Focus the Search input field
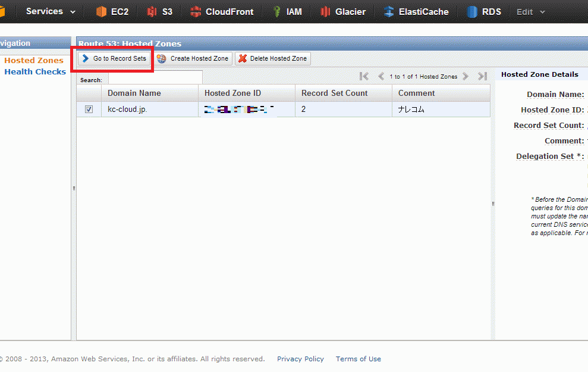This screenshot has width=588, height=372. [155, 78]
